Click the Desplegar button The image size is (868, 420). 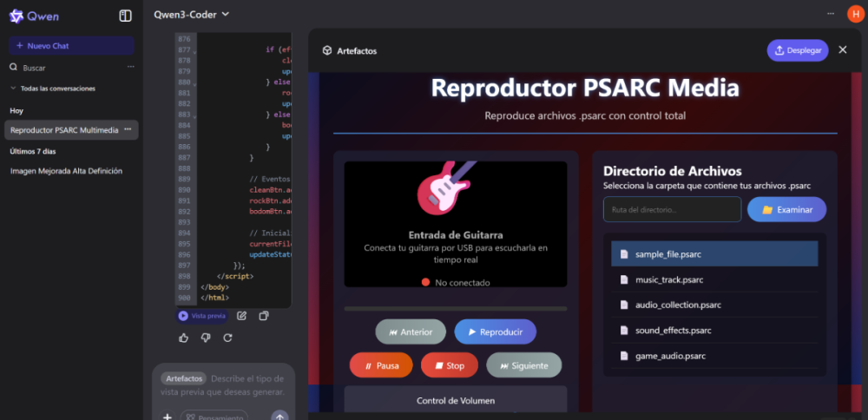pos(797,50)
